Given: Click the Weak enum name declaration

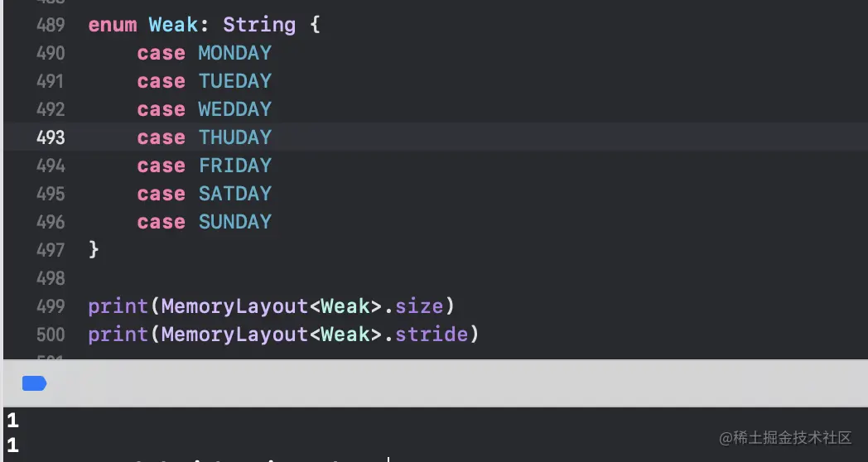Looking at the screenshot, I should pos(173,25).
